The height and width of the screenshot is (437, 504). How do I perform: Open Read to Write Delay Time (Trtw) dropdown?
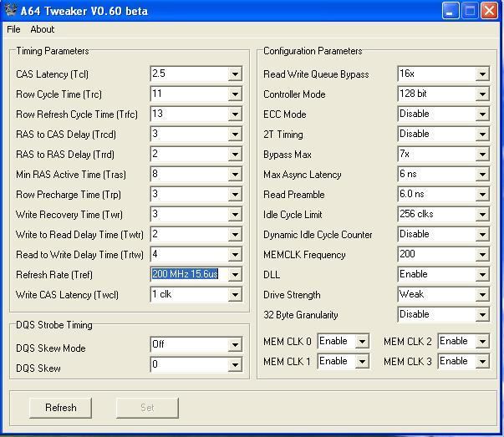click(236, 255)
